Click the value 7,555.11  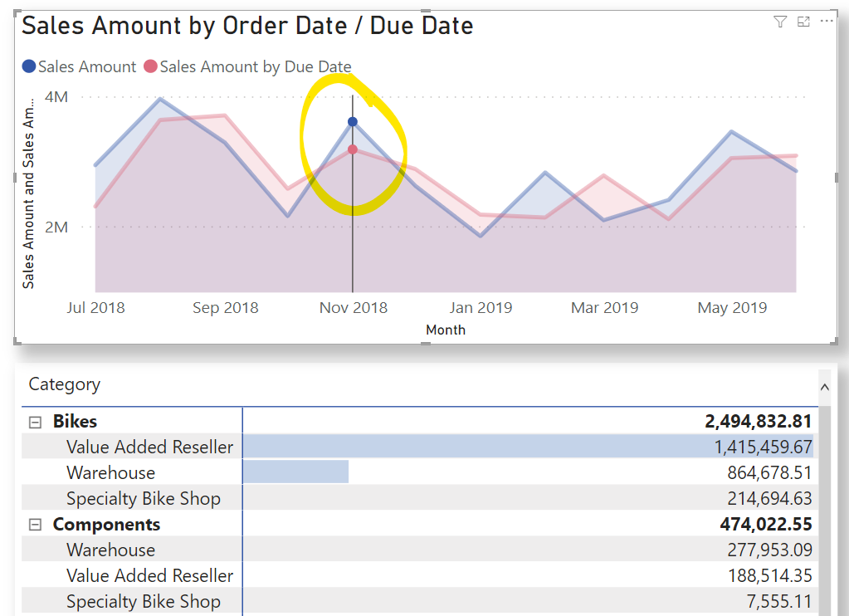coord(779,601)
